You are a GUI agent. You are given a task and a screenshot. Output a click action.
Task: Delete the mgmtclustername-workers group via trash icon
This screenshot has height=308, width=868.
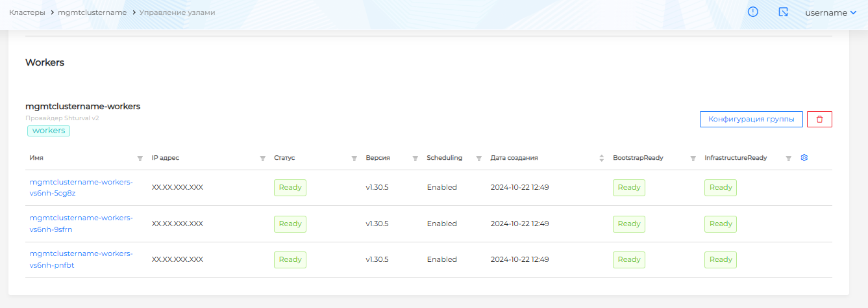click(x=819, y=119)
